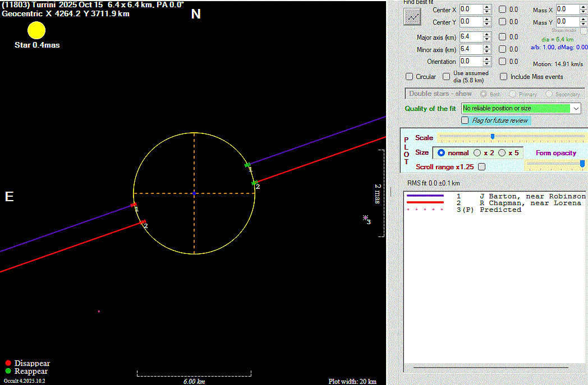
Task: Click the plot Scale slider handle
Action: [x=493, y=136]
